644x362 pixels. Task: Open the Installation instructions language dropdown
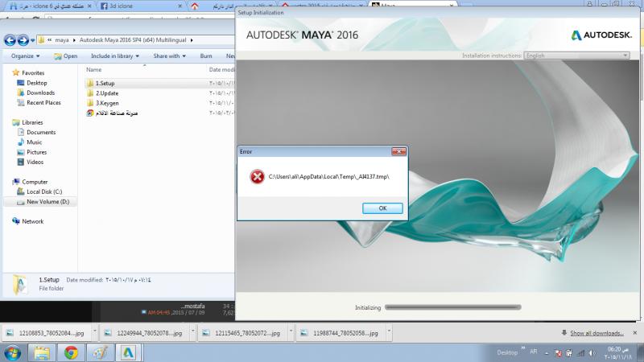pos(576,56)
